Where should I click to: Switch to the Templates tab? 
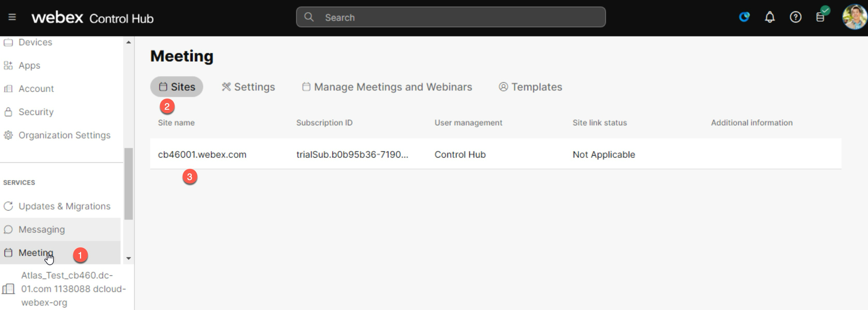[530, 87]
